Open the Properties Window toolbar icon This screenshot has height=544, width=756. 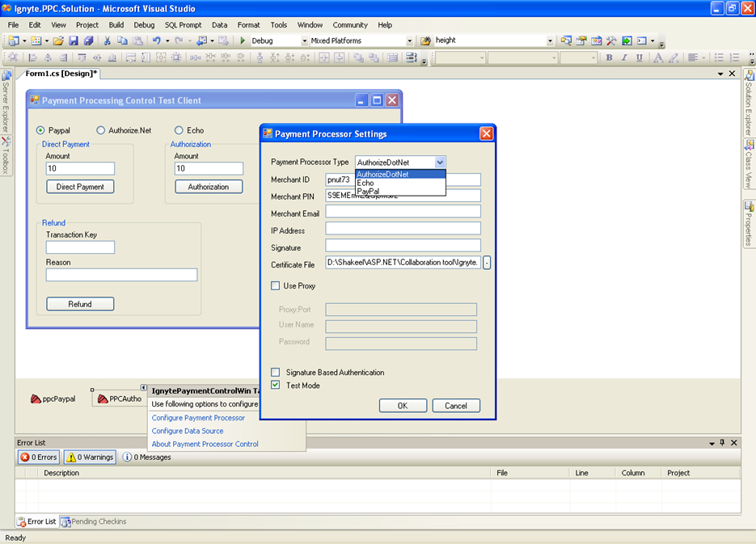pyautogui.click(x=581, y=41)
